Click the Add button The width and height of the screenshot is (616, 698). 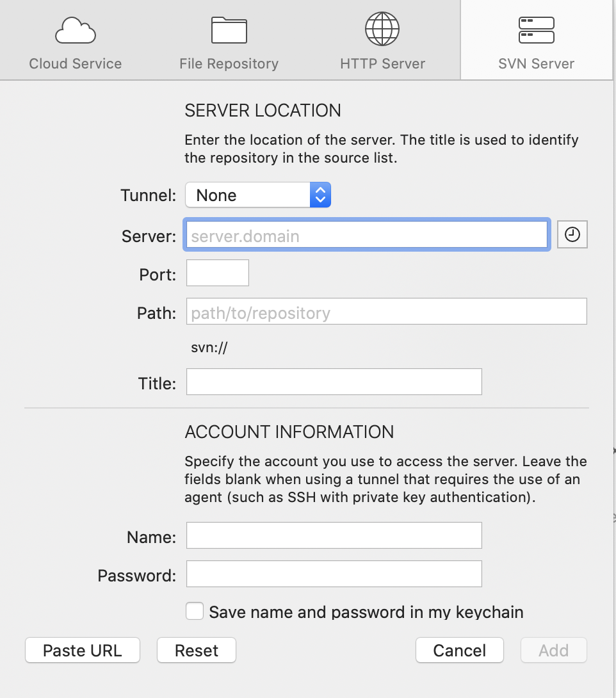(554, 651)
